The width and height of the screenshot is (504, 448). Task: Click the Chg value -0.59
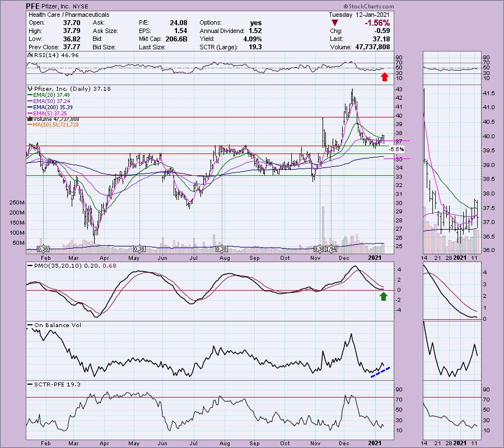pos(381,31)
